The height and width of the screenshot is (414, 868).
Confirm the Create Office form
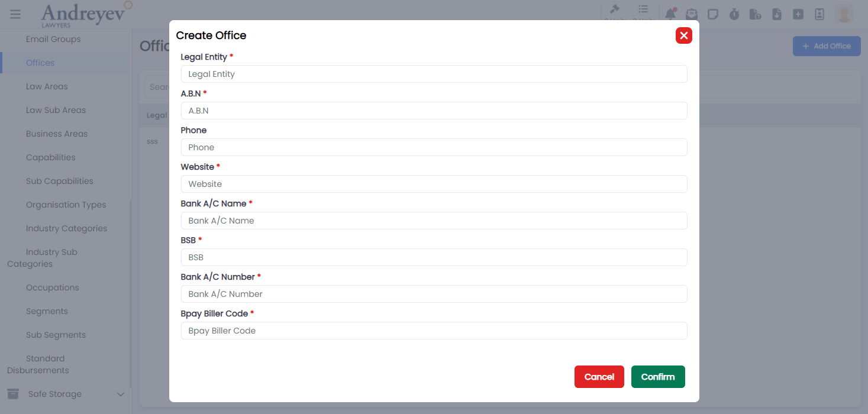pyautogui.click(x=657, y=376)
